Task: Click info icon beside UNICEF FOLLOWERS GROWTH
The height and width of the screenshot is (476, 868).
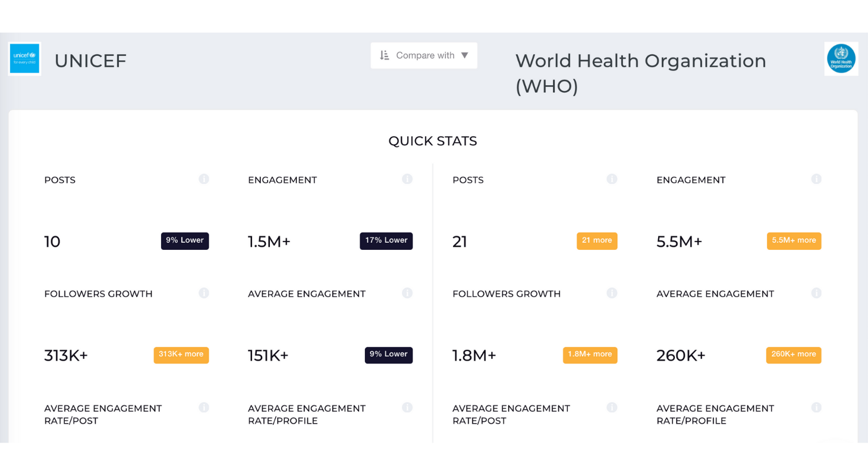Action: pos(204,293)
